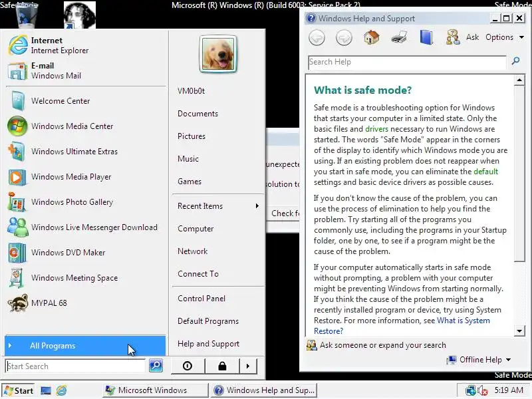Start Windows Media Player

85,177
